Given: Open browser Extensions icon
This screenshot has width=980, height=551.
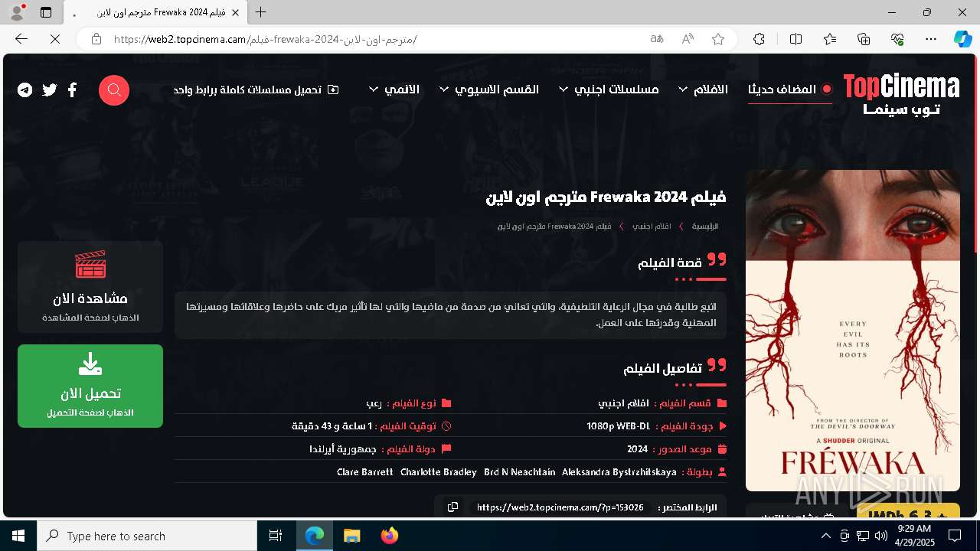Looking at the screenshot, I should coord(759,39).
